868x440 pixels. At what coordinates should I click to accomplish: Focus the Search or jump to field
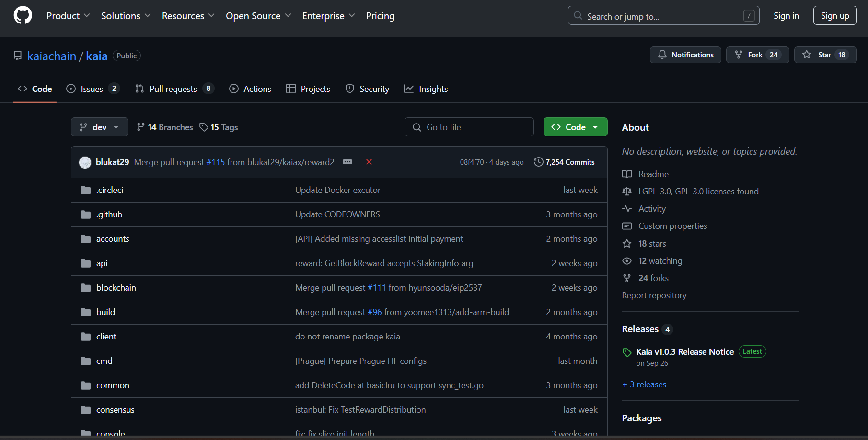click(x=664, y=15)
